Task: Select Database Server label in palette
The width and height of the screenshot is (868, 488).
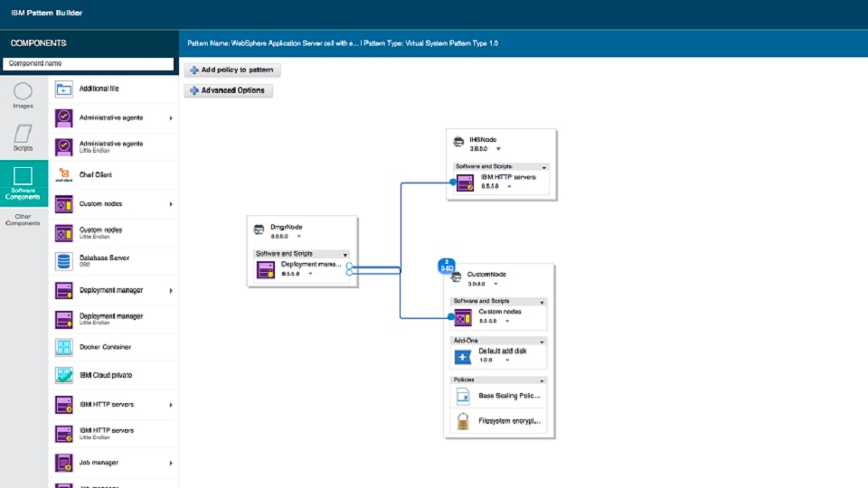Action: 104,258
